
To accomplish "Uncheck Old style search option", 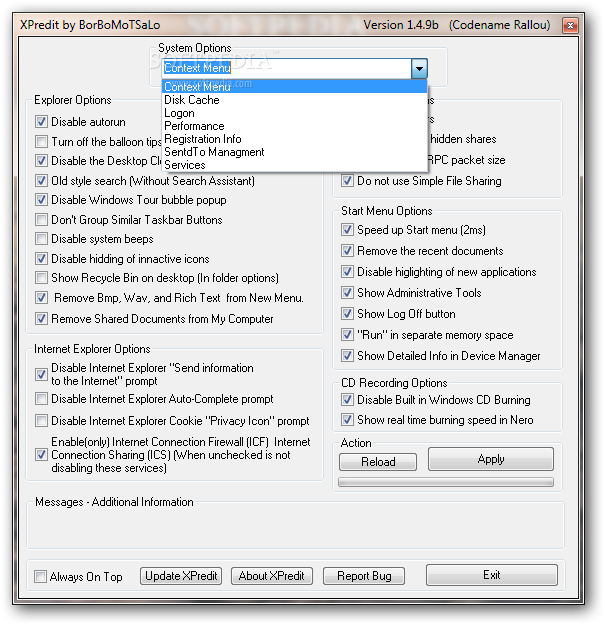I will (x=41, y=181).
